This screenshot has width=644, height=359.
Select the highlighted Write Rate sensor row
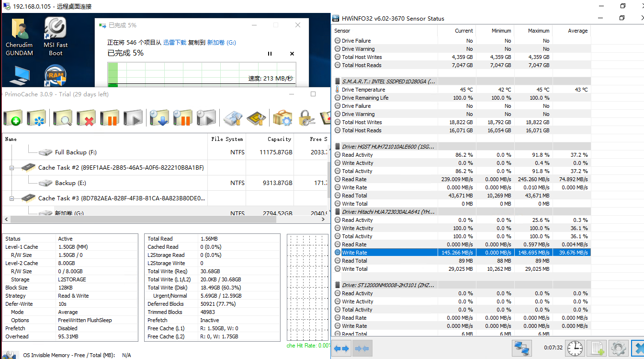coord(462,253)
